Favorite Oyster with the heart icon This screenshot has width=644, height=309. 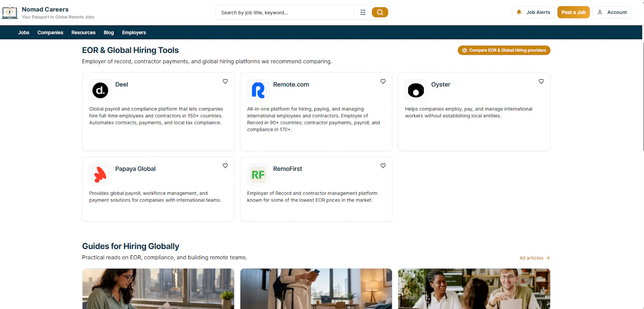coord(541,81)
